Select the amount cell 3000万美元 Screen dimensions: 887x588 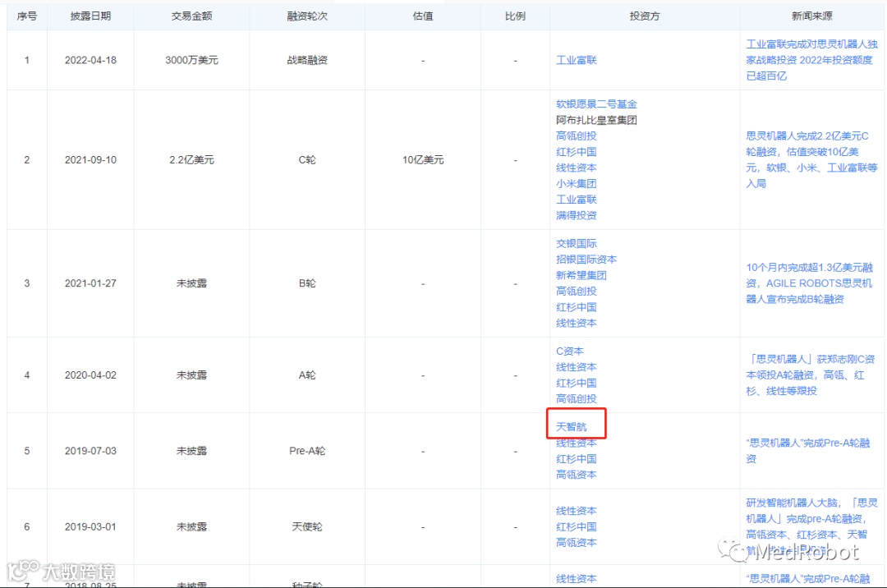[191, 60]
